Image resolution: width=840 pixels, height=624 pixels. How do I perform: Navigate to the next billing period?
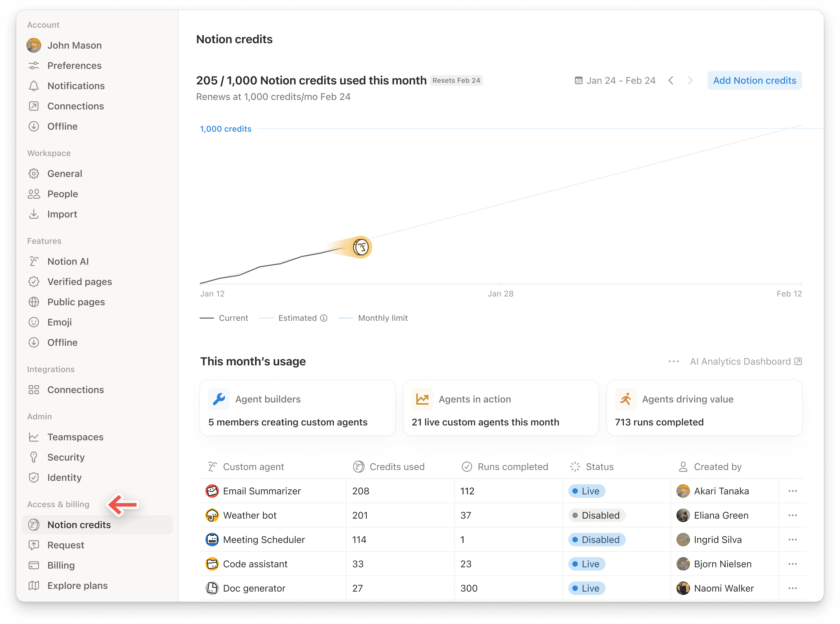[690, 80]
